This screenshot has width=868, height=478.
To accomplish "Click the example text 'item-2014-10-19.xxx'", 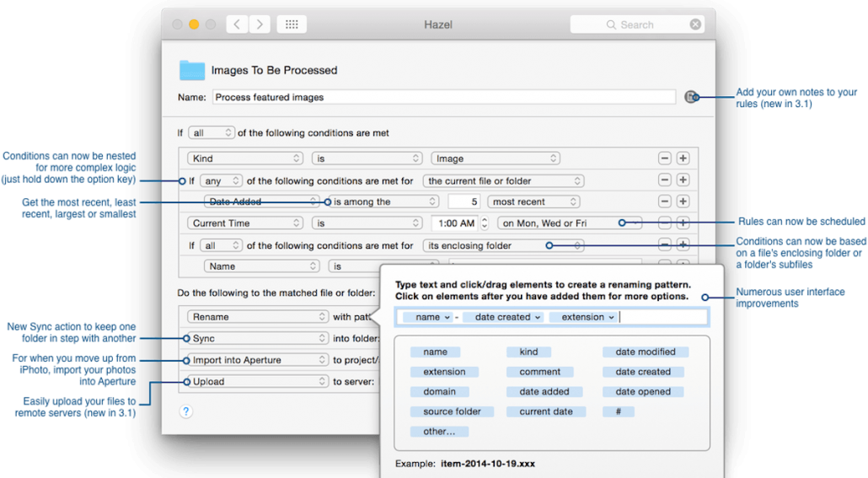I will coord(488,464).
